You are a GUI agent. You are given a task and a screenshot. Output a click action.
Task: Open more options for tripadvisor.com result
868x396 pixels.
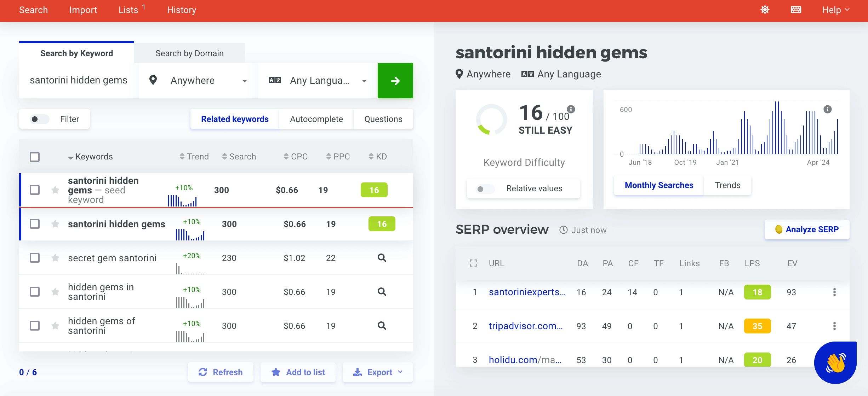coord(834,326)
